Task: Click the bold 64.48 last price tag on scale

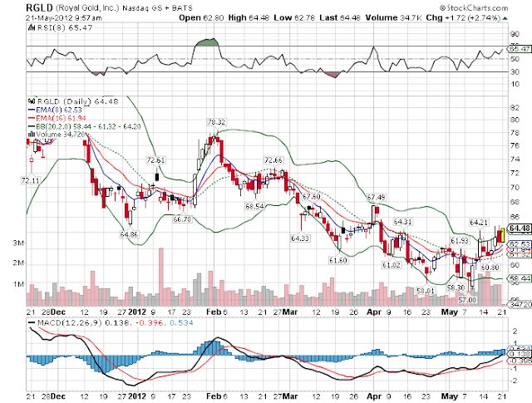Action: pyautogui.click(x=519, y=229)
